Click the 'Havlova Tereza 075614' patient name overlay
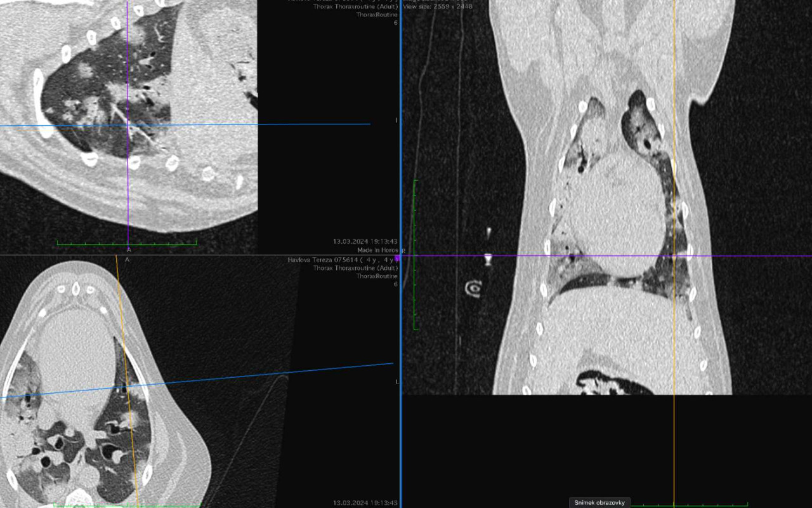Image resolution: width=812 pixels, height=508 pixels. pos(343,260)
